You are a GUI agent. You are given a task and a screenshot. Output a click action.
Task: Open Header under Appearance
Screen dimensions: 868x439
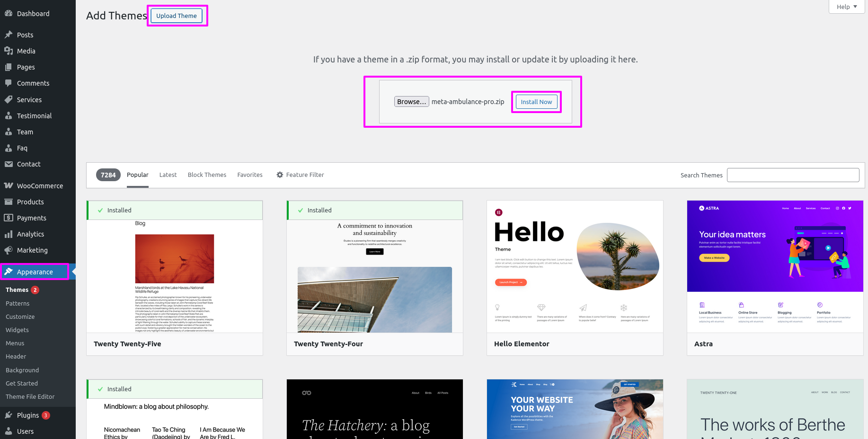16,356
